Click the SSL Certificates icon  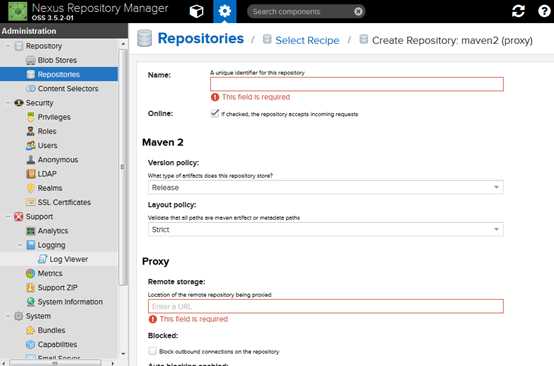[x=31, y=202]
